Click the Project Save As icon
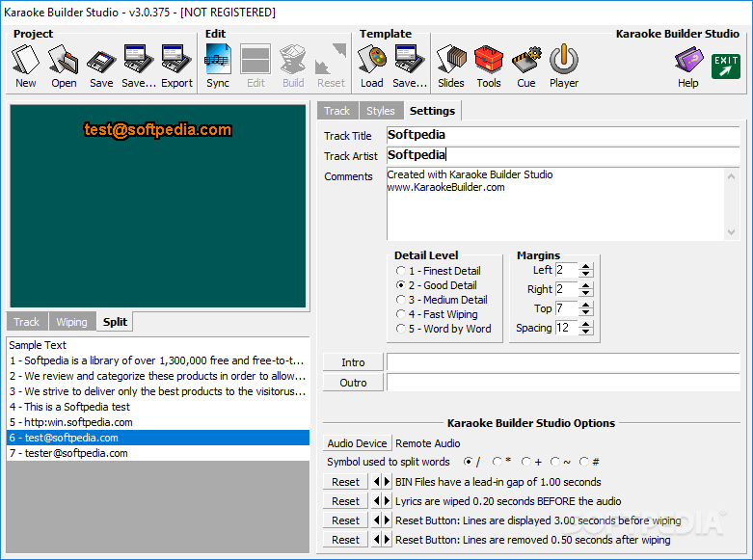The image size is (753, 560). 139,66
